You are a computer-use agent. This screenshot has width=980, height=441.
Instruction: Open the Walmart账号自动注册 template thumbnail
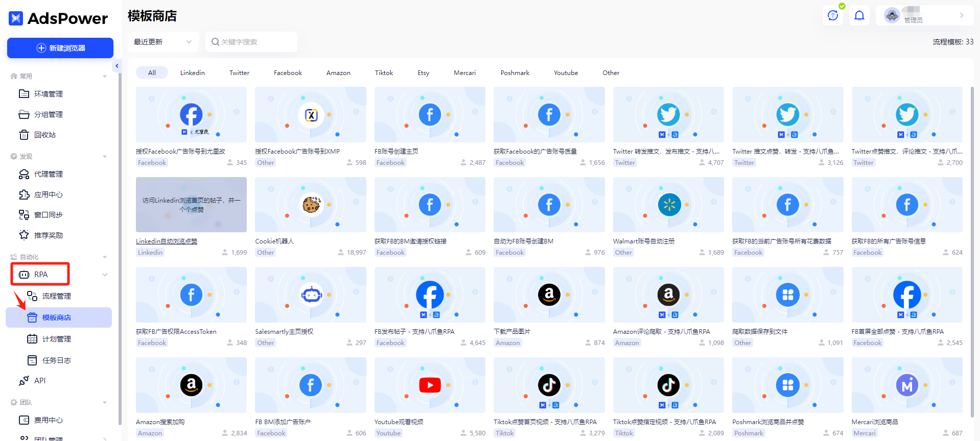click(x=668, y=205)
